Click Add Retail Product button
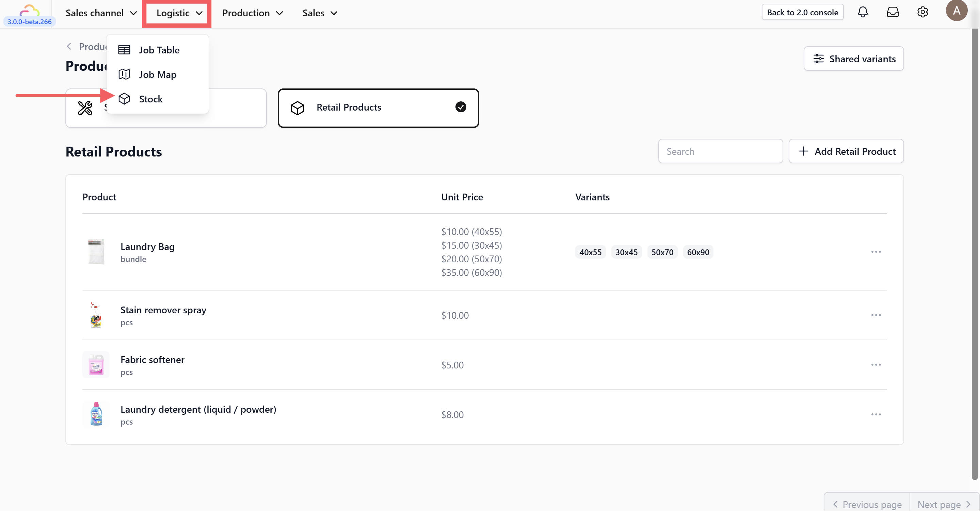Image resolution: width=980 pixels, height=511 pixels. (846, 151)
